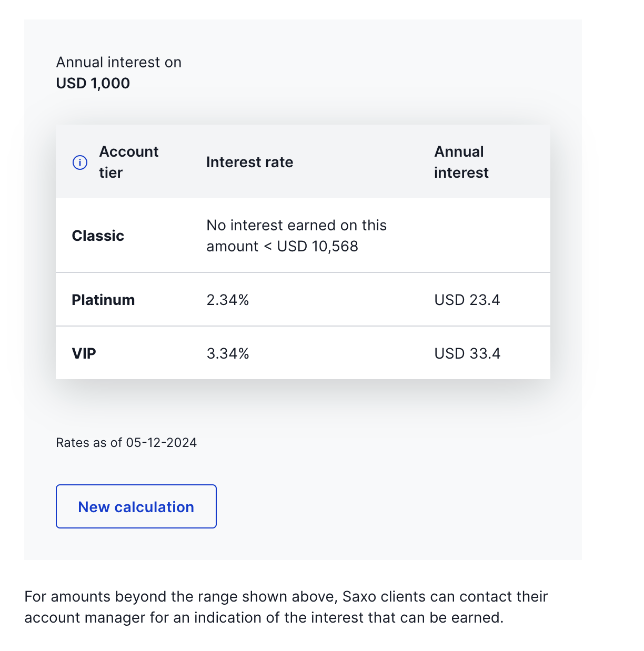The image size is (644, 651).
Task: Click the 'Rates as of 05-12-2024' note
Action: [126, 443]
